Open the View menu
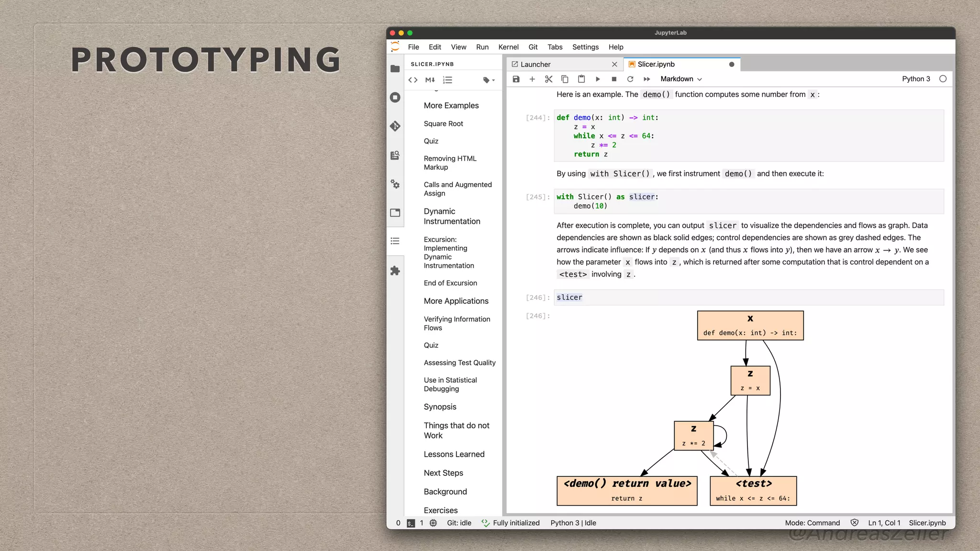Viewport: 980px width, 551px height. click(458, 47)
